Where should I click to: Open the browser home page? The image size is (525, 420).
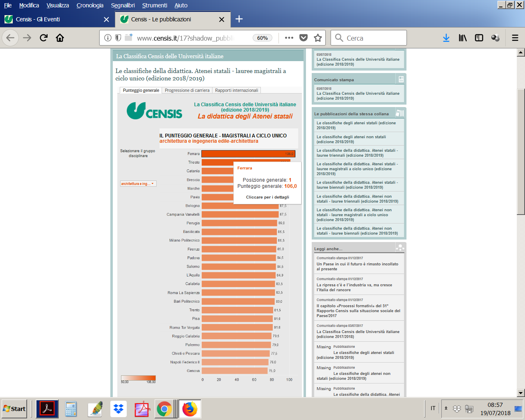click(60, 38)
